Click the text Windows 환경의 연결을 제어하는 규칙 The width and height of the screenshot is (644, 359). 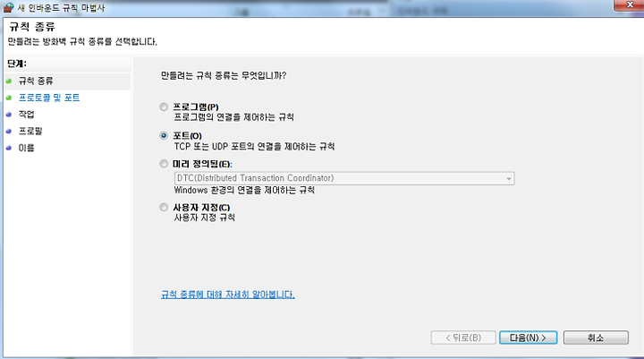point(244,190)
